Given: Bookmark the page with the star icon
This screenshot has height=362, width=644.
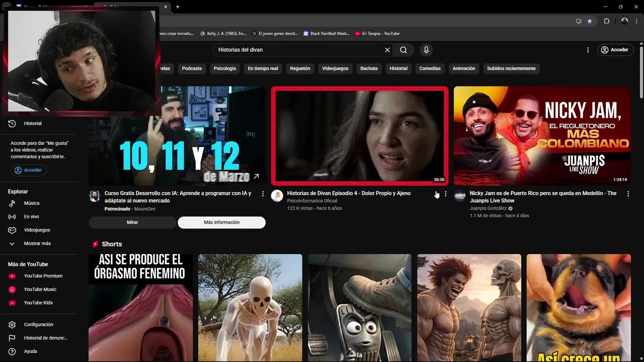Looking at the screenshot, I should 590,21.
